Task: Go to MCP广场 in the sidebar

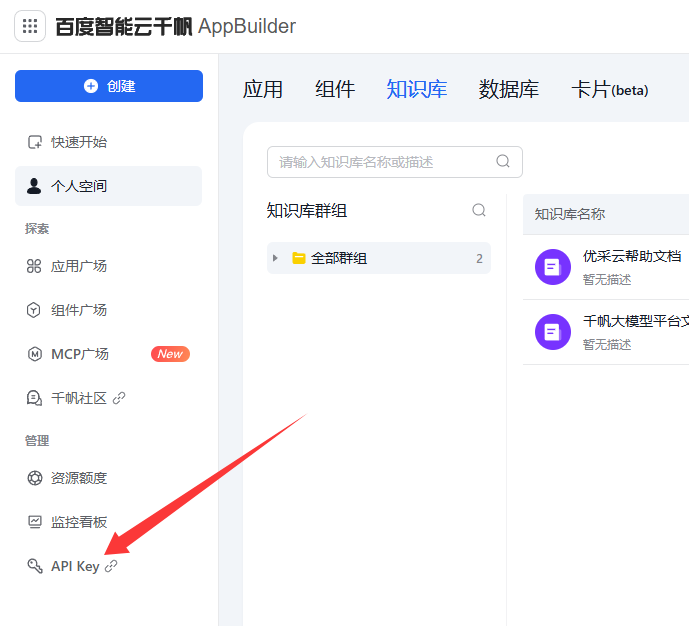Action: (x=80, y=354)
